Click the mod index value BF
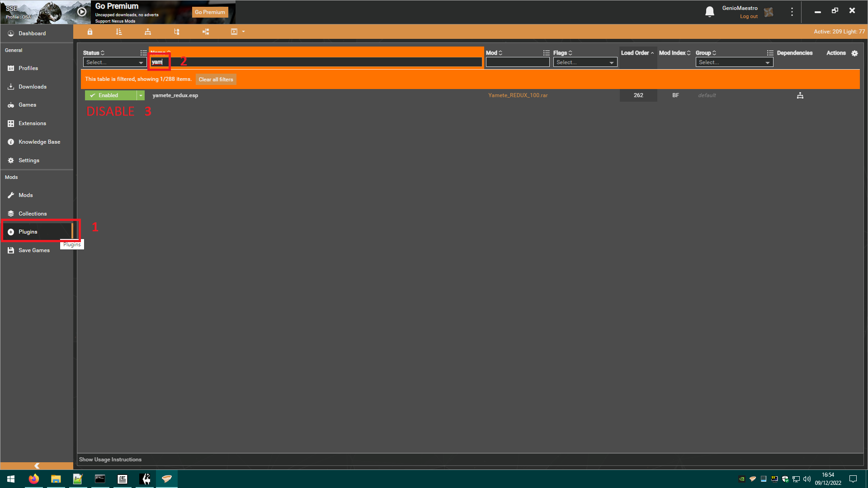 [675, 95]
